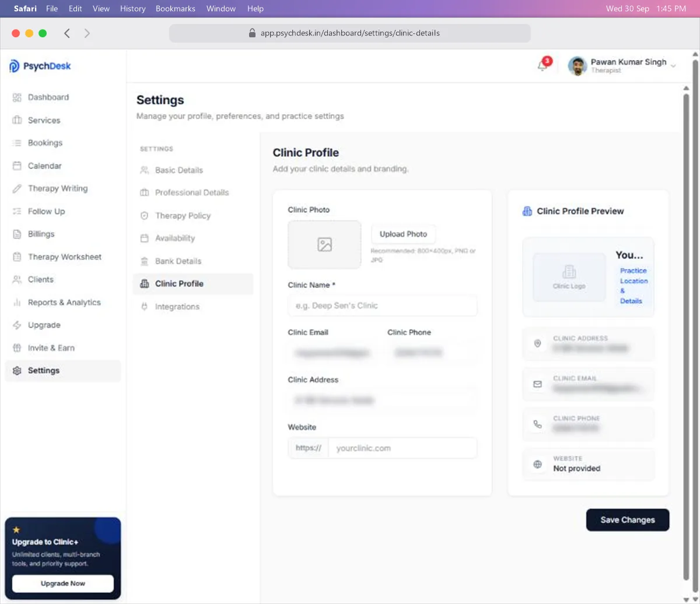This screenshot has height=604, width=700.
Task: Expand the Pawan Kumar Singh account dropdown
Action: (673, 66)
